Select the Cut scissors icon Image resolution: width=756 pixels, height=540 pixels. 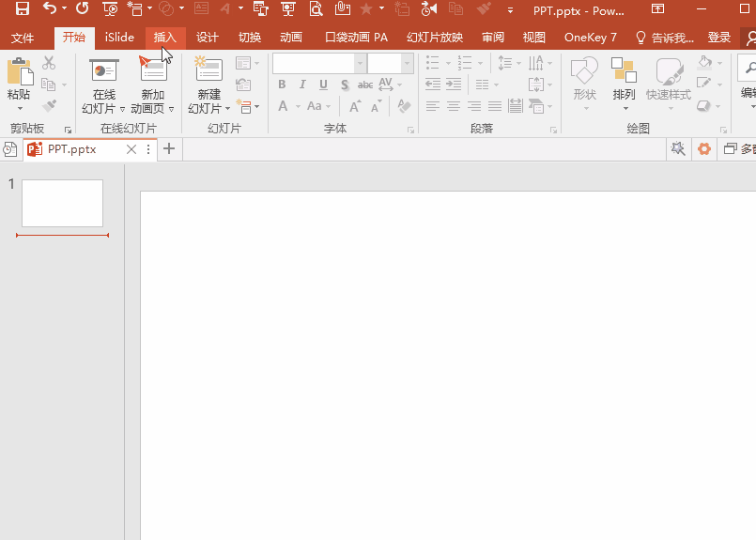tap(49, 63)
